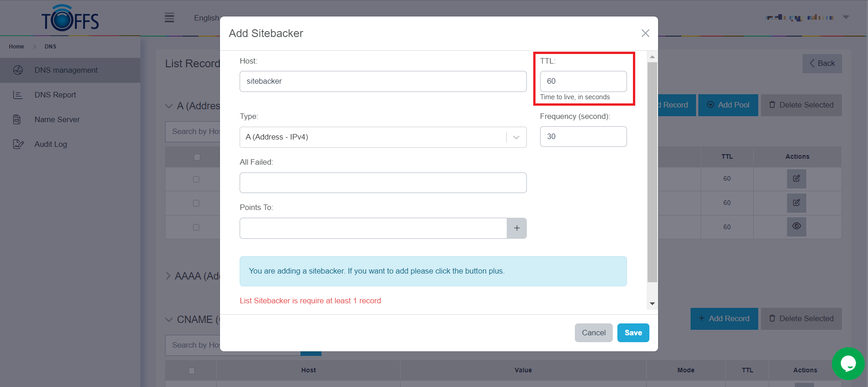Open Audit Log from sidebar
Image resolution: width=868 pixels, height=387 pixels.
51,145
